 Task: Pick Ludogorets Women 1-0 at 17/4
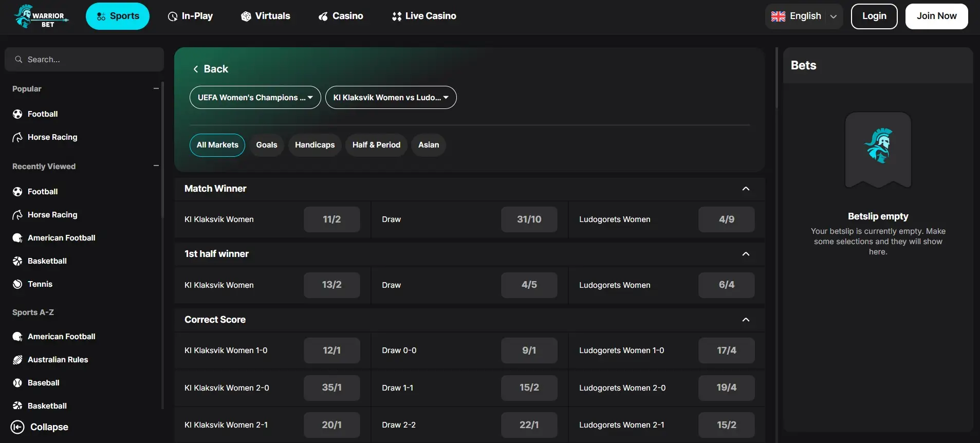pos(727,350)
